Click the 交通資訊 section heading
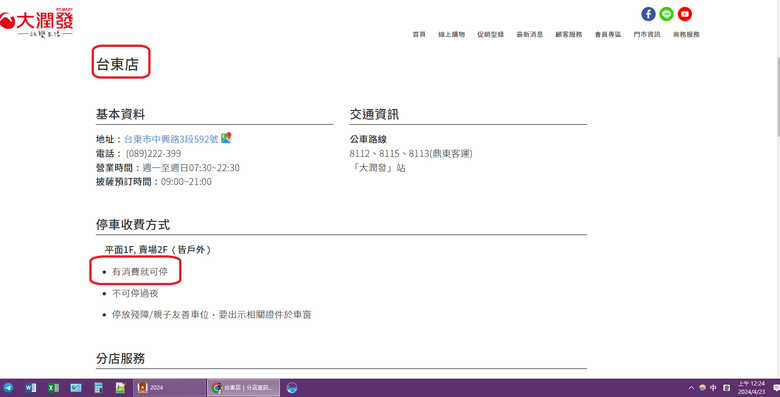The image size is (780, 397). [374, 114]
